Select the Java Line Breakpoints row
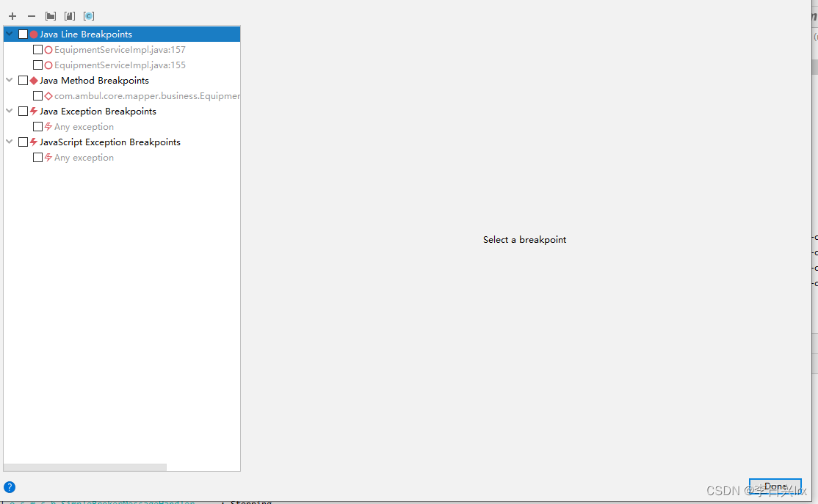This screenshot has width=818, height=504. (122, 34)
